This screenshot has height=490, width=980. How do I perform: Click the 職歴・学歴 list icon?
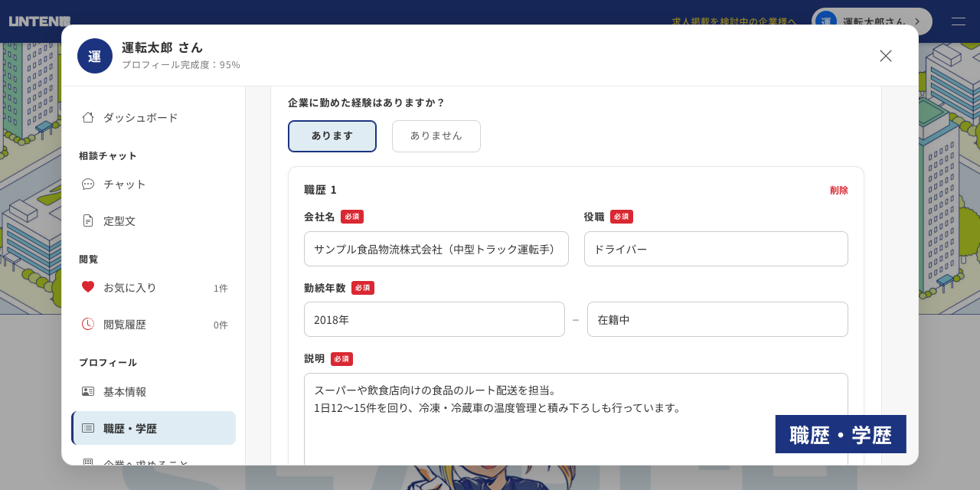pyautogui.click(x=88, y=428)
